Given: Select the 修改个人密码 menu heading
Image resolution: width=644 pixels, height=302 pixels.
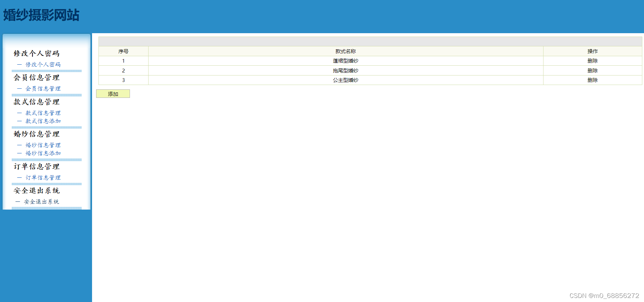Looking at the screenshot, I should (x=37, y=53).
